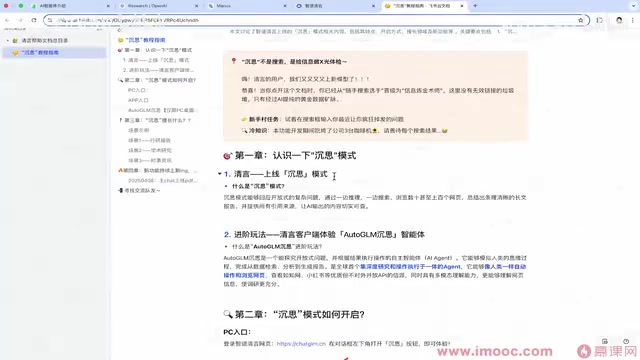Go back using the browser back arrow

pos(7,20)
